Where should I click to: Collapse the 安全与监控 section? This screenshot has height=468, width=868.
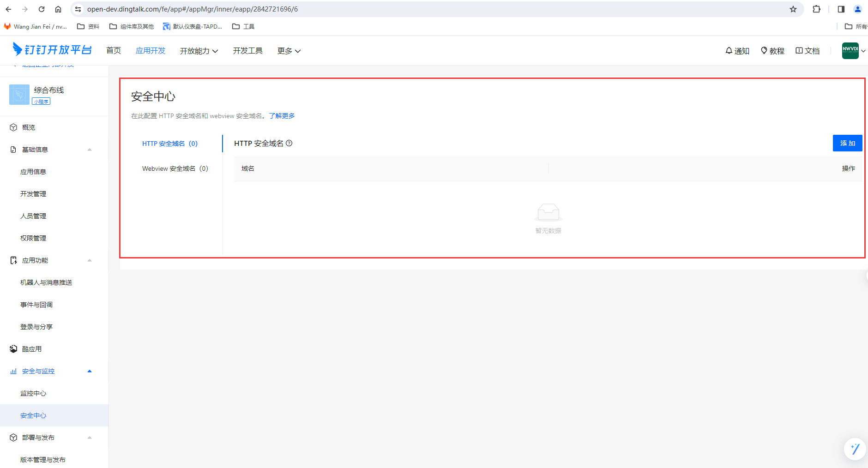tap(90, 371)
